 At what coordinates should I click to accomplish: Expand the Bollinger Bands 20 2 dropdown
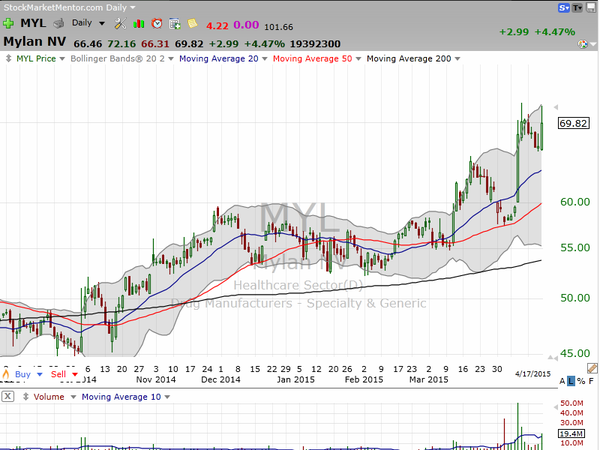coord(171,59)
